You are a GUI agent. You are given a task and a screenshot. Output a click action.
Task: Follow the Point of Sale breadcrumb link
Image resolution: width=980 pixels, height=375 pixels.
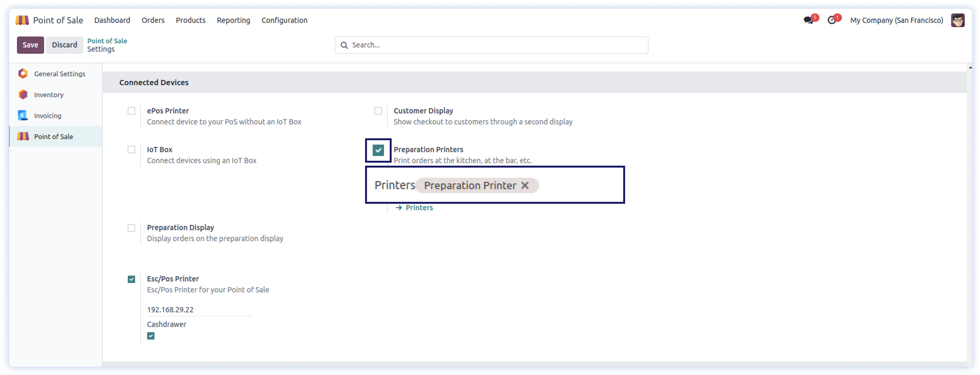click(x=107, y=41)
